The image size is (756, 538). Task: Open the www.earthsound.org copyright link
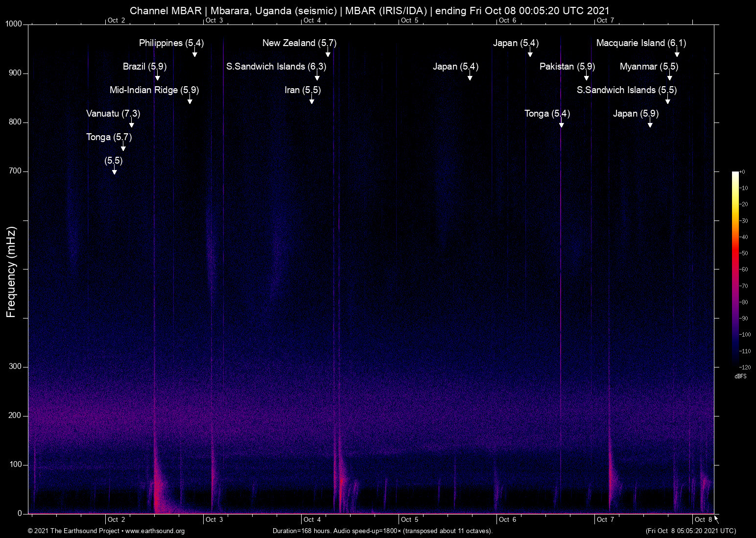(155, 531)
